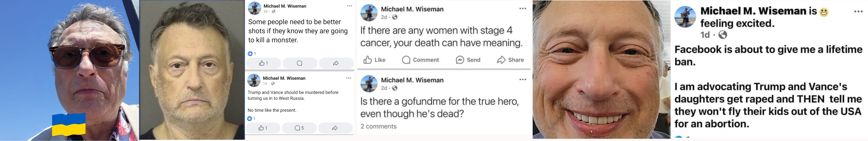
Task: Click the author name on the gofundme post
Action: (x=412, y=80)
